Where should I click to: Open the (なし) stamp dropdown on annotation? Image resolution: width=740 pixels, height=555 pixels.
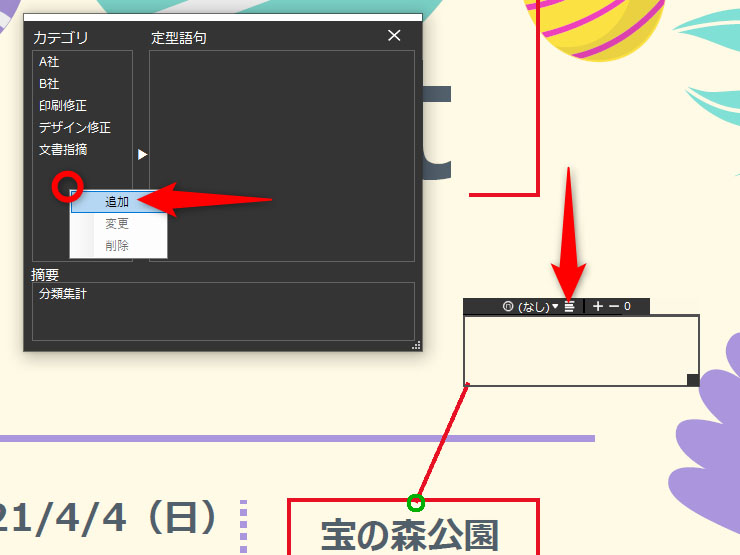click(538, 307)
